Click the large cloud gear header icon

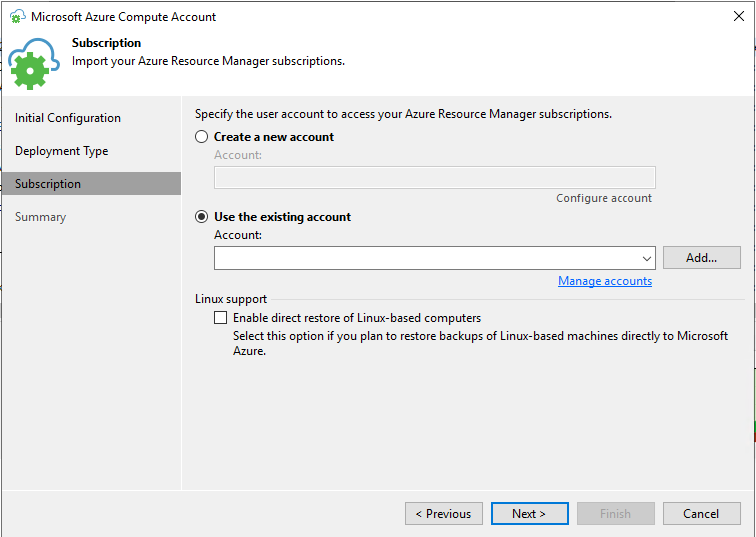pos(34,64)
